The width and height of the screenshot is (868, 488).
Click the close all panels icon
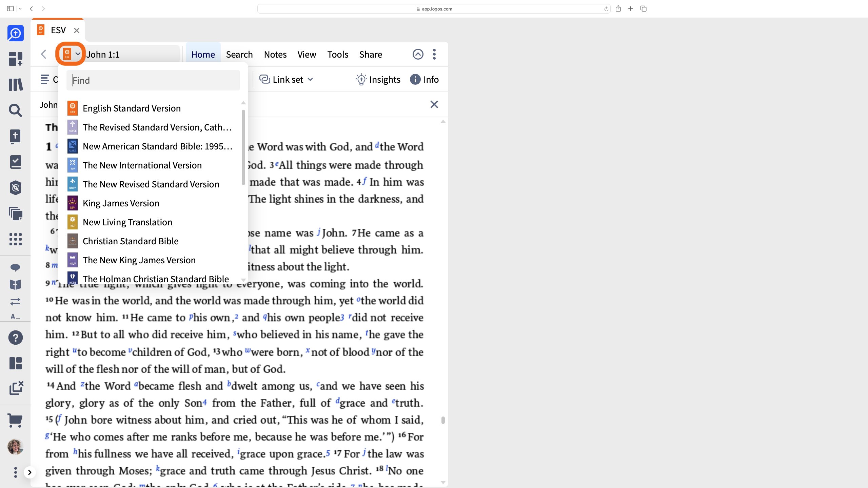click(16, 388)
